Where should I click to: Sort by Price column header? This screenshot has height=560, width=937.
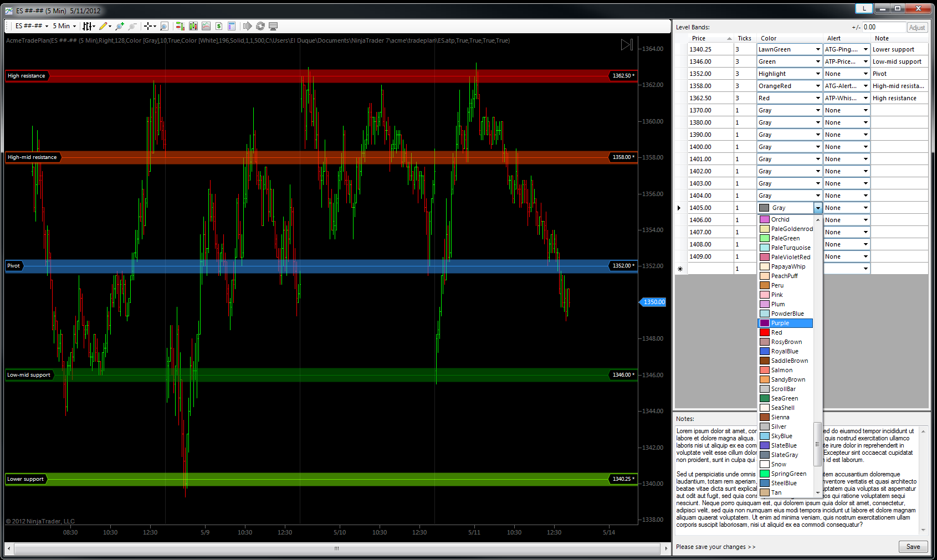[710, 38]
